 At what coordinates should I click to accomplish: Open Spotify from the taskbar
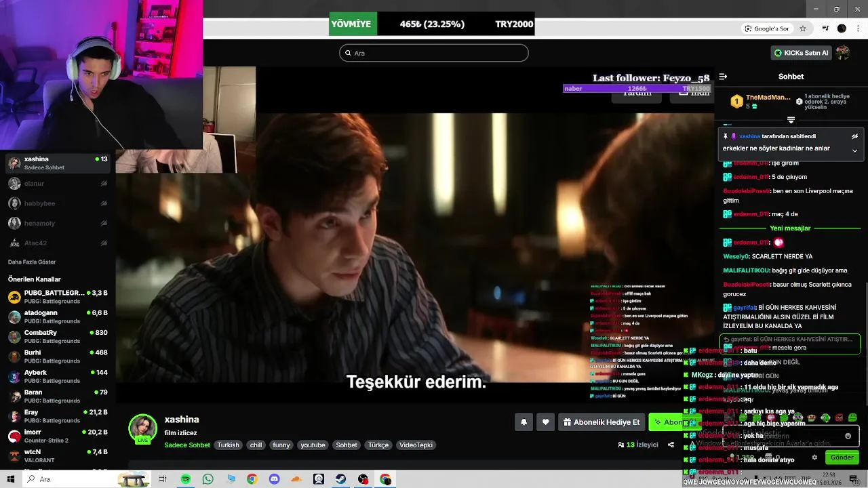click(x=186, y=479)
